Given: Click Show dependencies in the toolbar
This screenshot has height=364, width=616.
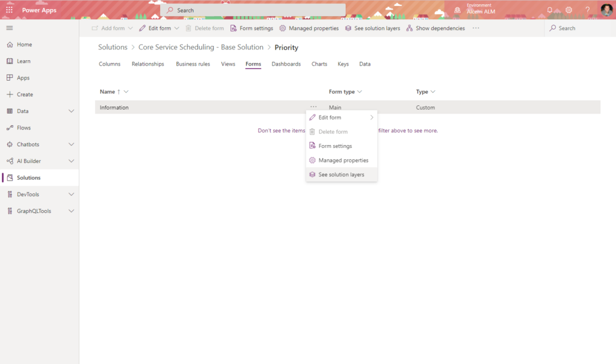Looking at the screenshot, I should 436,28.
